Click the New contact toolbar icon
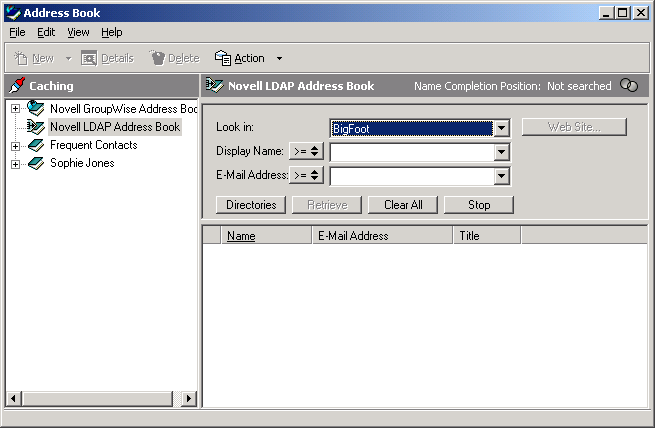Viewport: 655px width, 428px height. (x=21, y=58)
